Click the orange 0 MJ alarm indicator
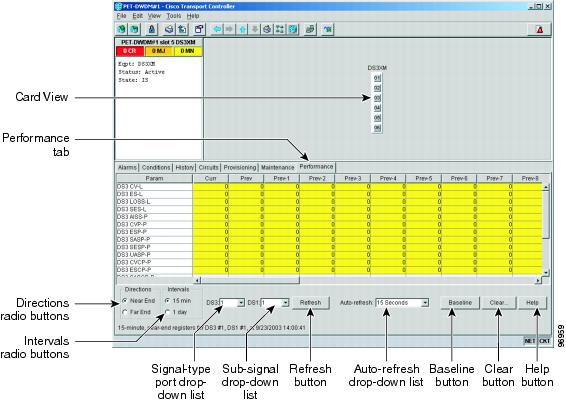The height and width of the screenshot is (402, 566). point(158,51)
